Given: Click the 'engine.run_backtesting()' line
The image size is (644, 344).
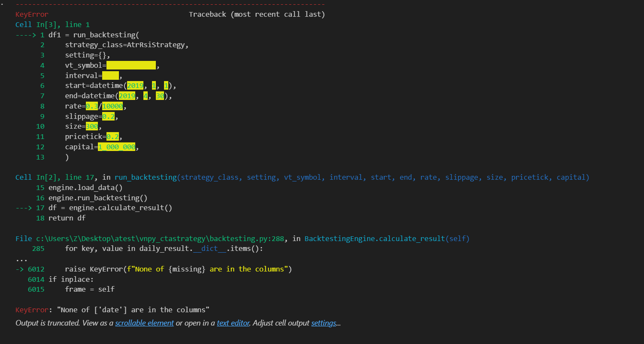Looking at the screenshot, I should pyautogui.click(x=98, y=198).
